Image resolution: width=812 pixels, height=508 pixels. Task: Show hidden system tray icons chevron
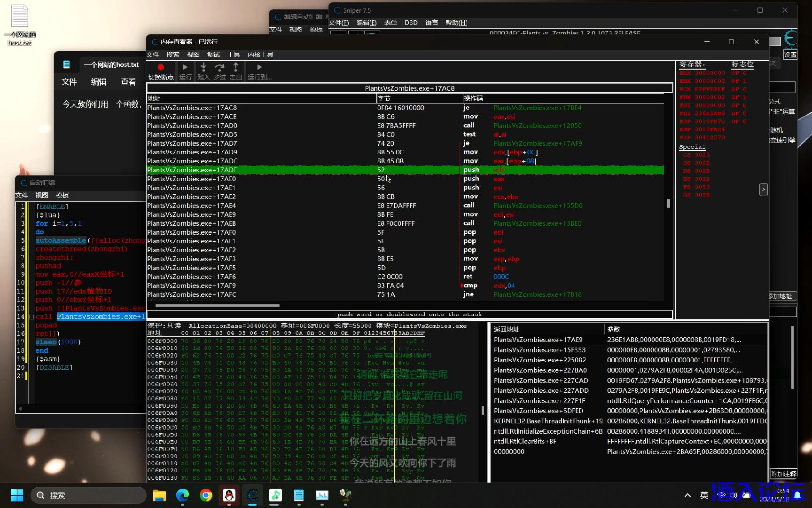coord(687,495)
